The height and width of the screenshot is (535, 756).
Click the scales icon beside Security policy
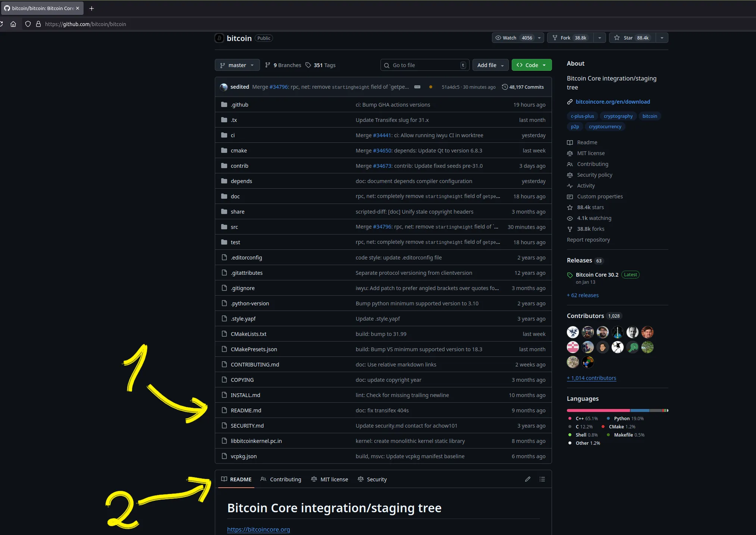pos(570,175)
